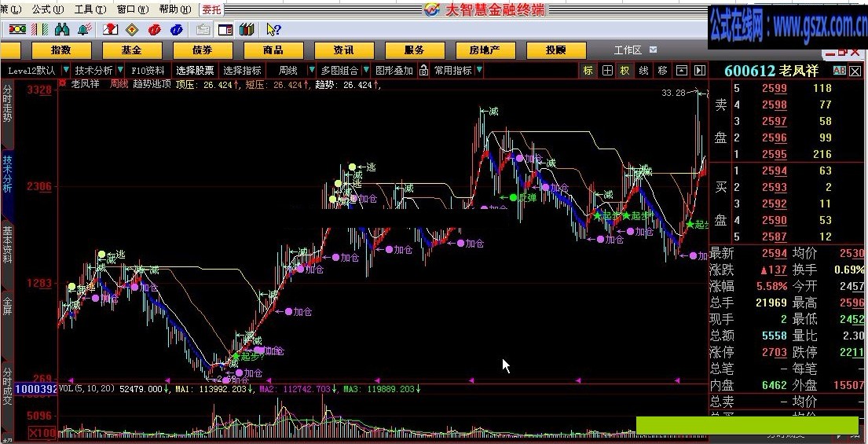Expand the 工作区 dropdown
The width and height of the screenshot is (868, 444).
(654, 50)
